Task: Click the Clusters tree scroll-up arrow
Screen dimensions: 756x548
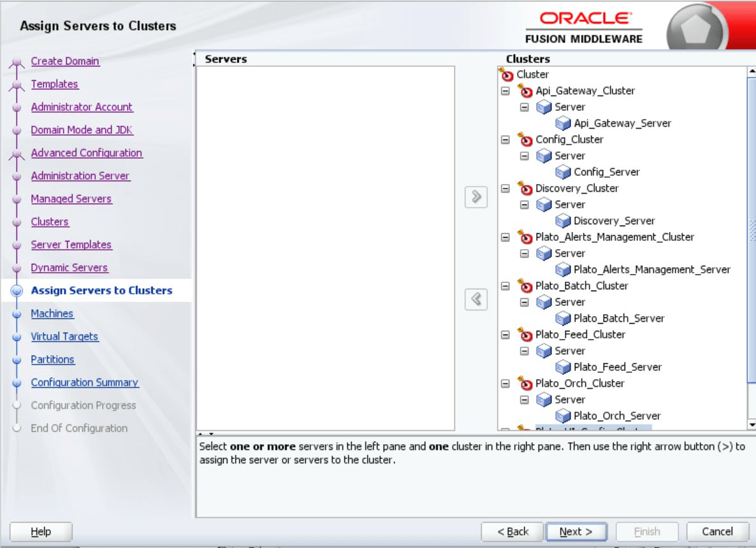Action: tap(752, 71)
